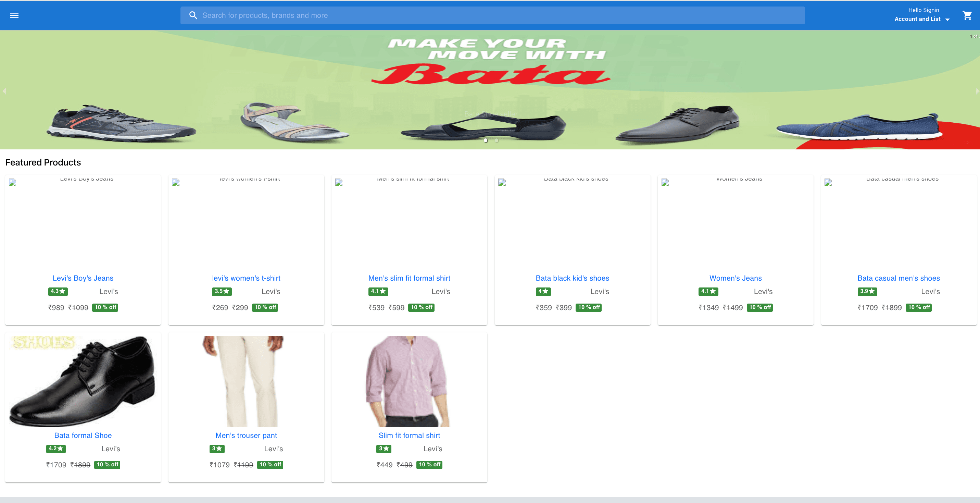This screenshot has height=503, width=980.
Task: Click Levi's brand label under Bata formal Shoe
Action: click(x=110, y=449)
